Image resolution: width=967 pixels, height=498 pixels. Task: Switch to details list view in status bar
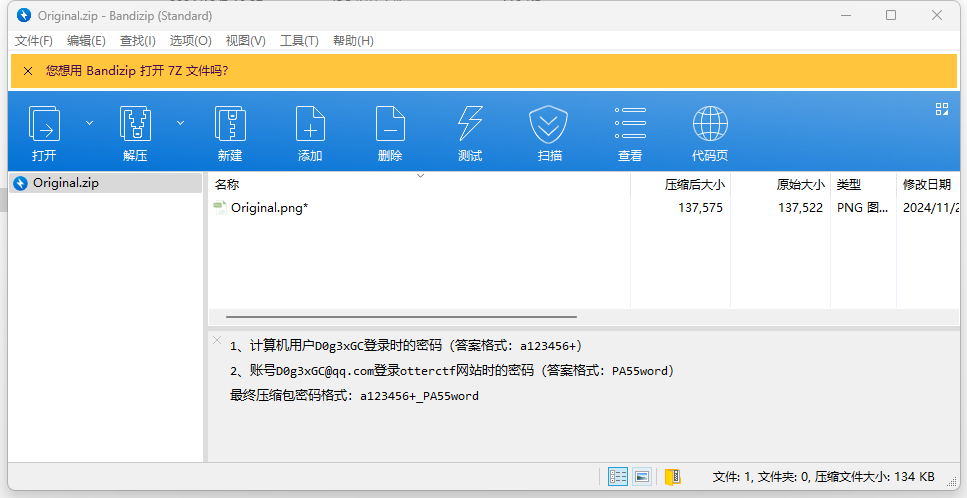click(617, 476)
